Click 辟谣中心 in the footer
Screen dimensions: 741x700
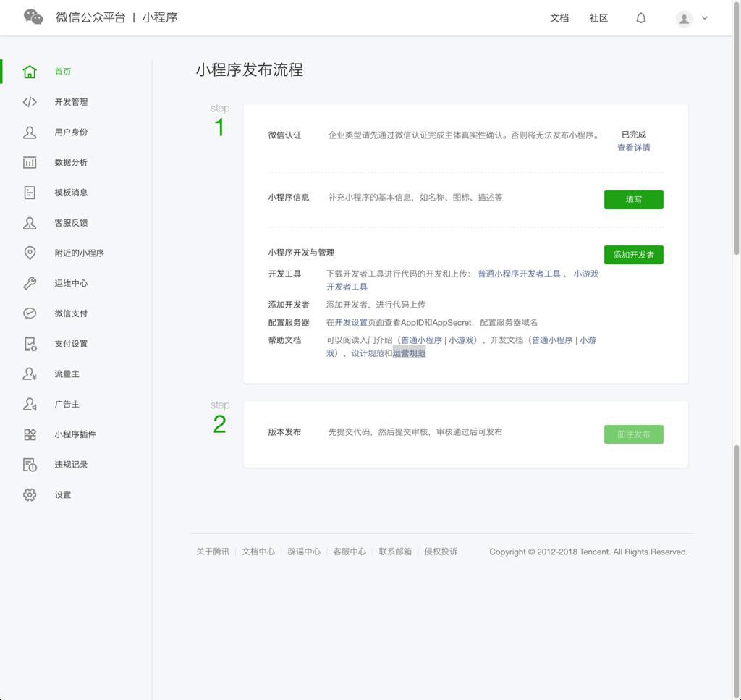tap(304, 552)
